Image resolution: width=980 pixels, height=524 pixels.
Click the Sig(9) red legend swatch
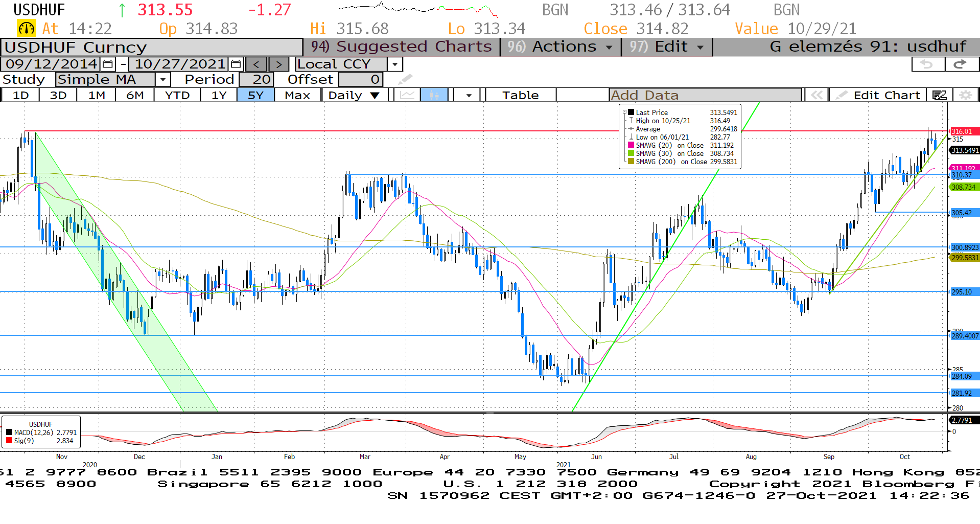coord(9,440)
